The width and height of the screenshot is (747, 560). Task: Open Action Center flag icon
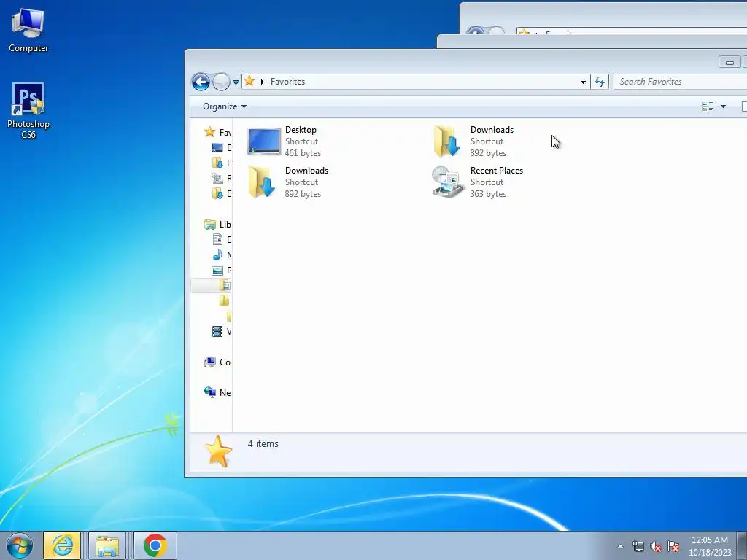(x=673, y=546)
